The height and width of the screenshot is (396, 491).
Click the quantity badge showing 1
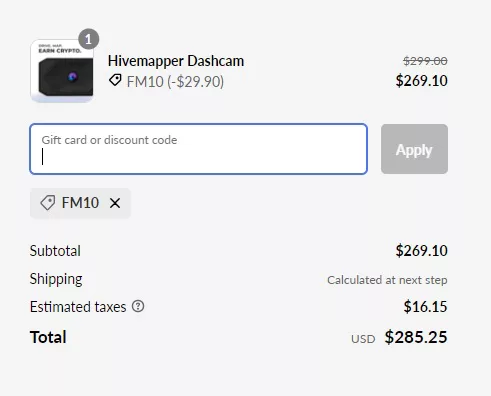point(88,39)
